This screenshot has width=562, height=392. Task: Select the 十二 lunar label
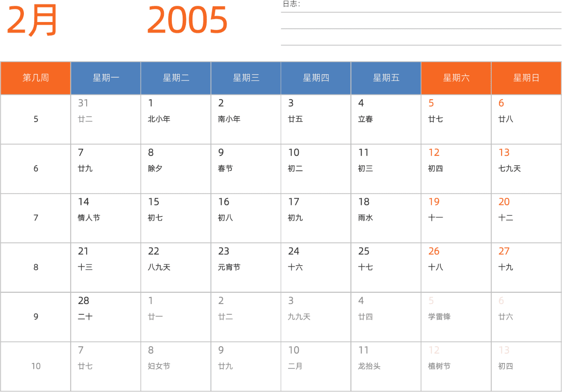506,218
